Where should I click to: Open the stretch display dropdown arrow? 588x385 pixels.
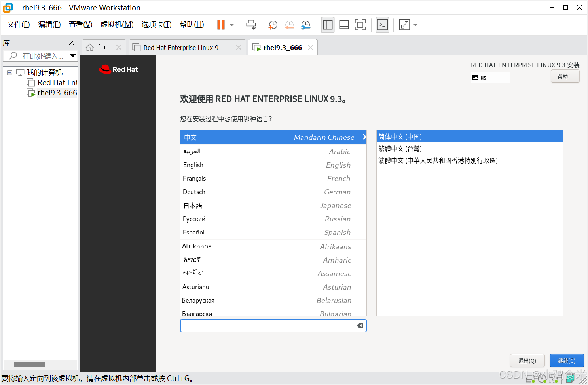415,25
